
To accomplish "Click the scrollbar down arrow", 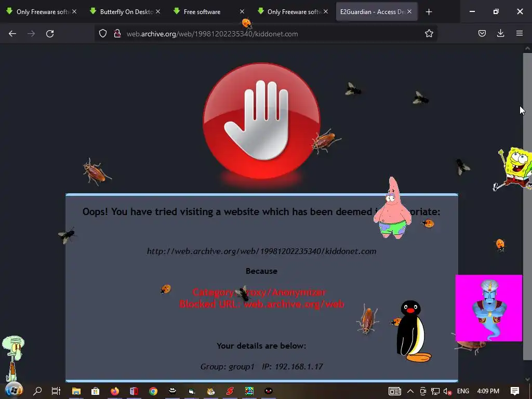I will [x=527, y=379].
